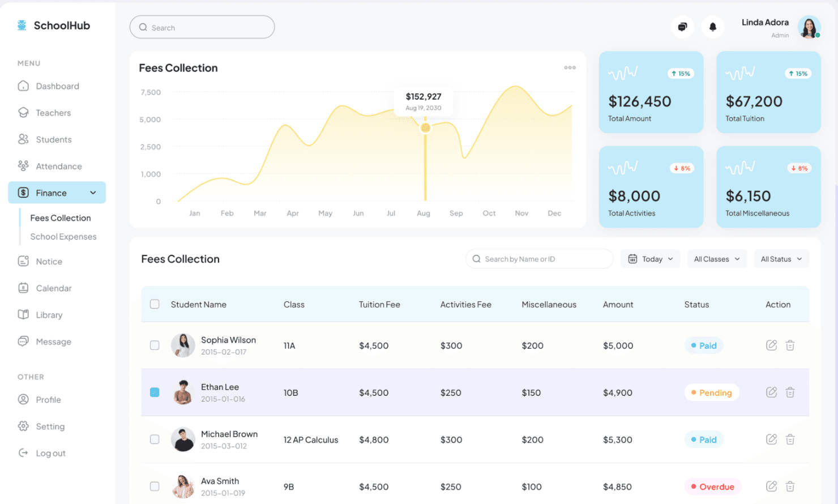838x504 pixels.
Task: Open the chat messages icon in header
Action: 682,27
